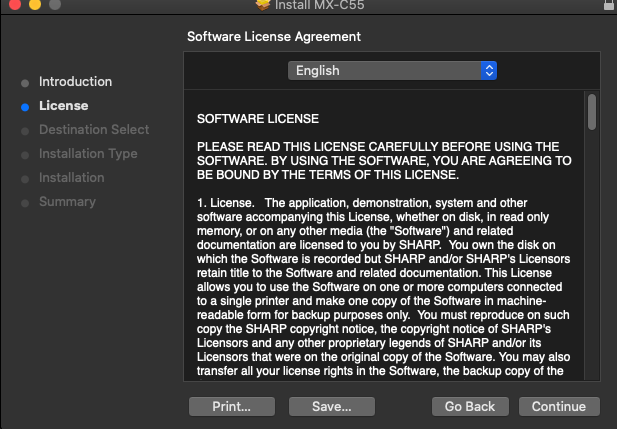Screen dimensions: 617x429
Task: Close the installer with the red button
Action: click(x=12, y=4)
